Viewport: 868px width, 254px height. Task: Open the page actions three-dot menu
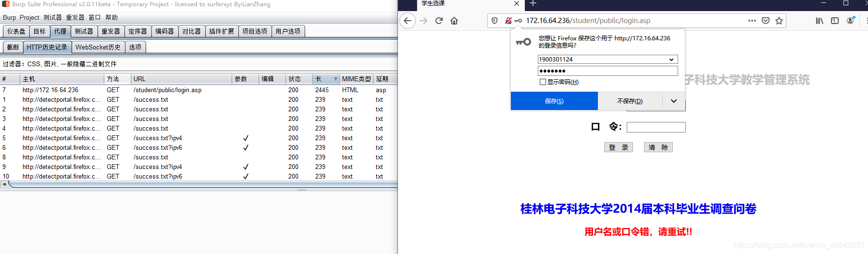(752, 21)
